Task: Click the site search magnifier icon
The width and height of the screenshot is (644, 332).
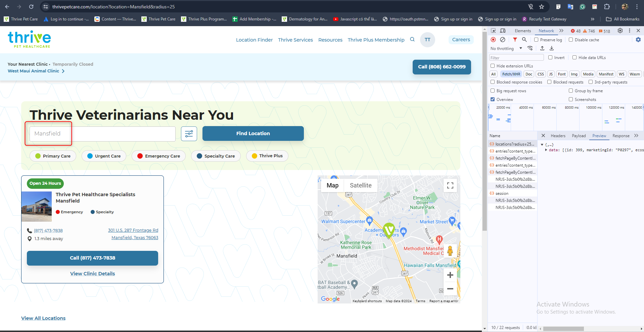Action: [412, 40]
